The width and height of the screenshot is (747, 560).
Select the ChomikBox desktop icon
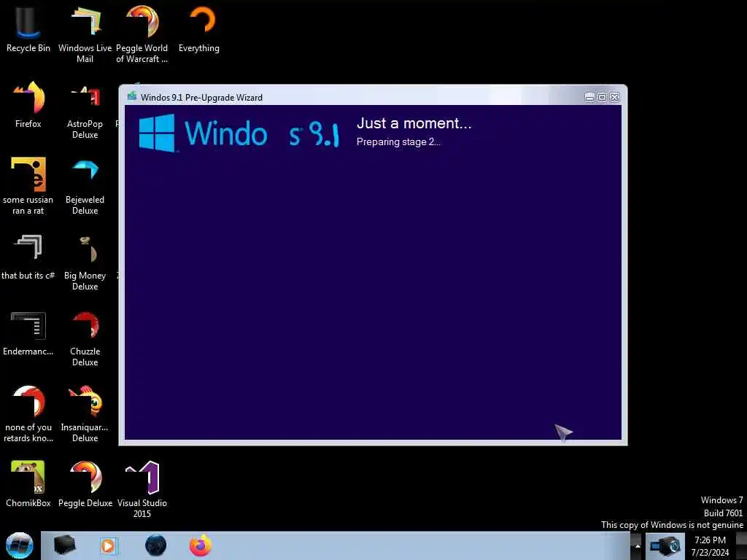coord(28,483)
